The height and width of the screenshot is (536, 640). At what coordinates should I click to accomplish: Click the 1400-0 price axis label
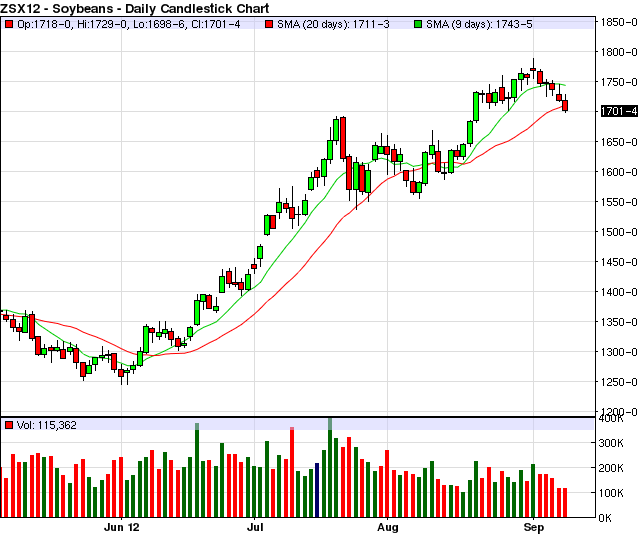point(619,292)
